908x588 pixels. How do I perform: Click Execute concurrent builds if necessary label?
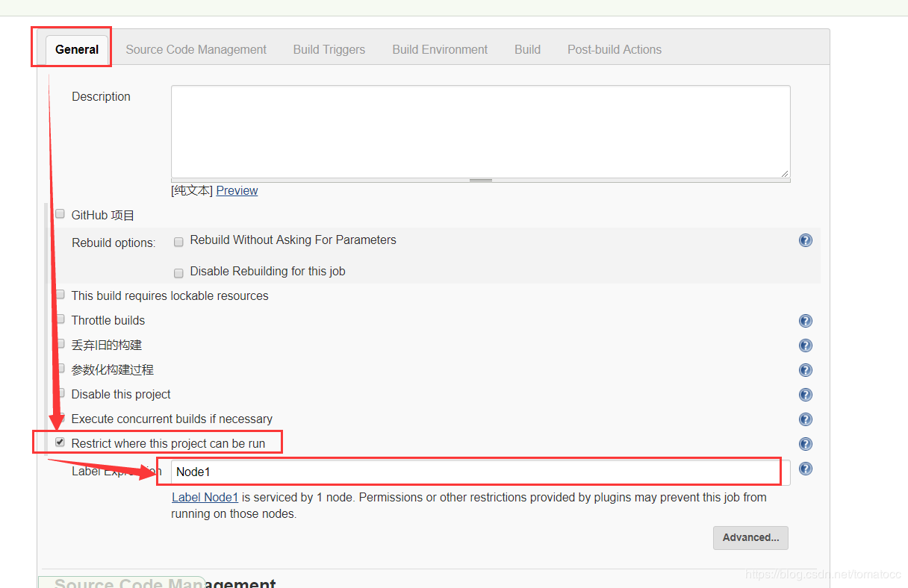tap(172, 419)
